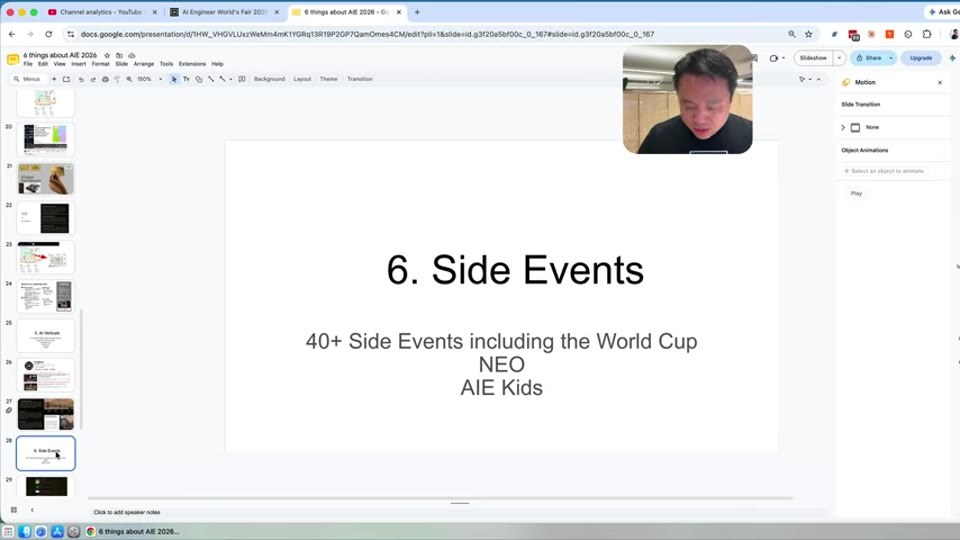Open the slide templates icon next to the plus button
Image resolution: width=960 pixels, height=540 pixels.
[x=66, y=79]
